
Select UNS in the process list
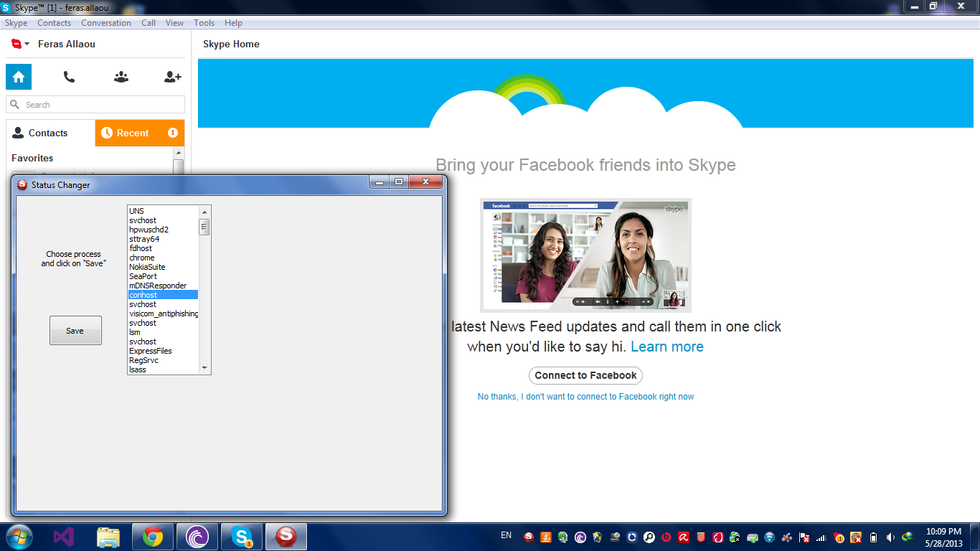click(163, 211)
